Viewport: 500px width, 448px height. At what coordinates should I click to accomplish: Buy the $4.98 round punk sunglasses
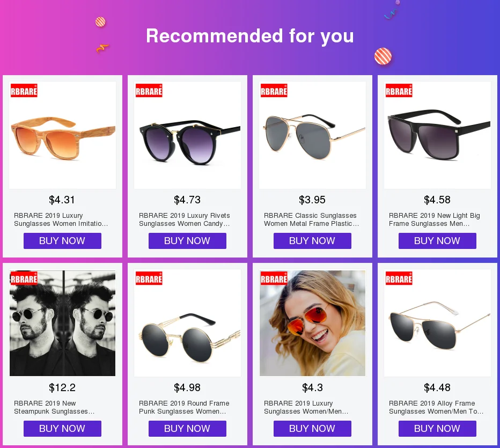(188, 429)
